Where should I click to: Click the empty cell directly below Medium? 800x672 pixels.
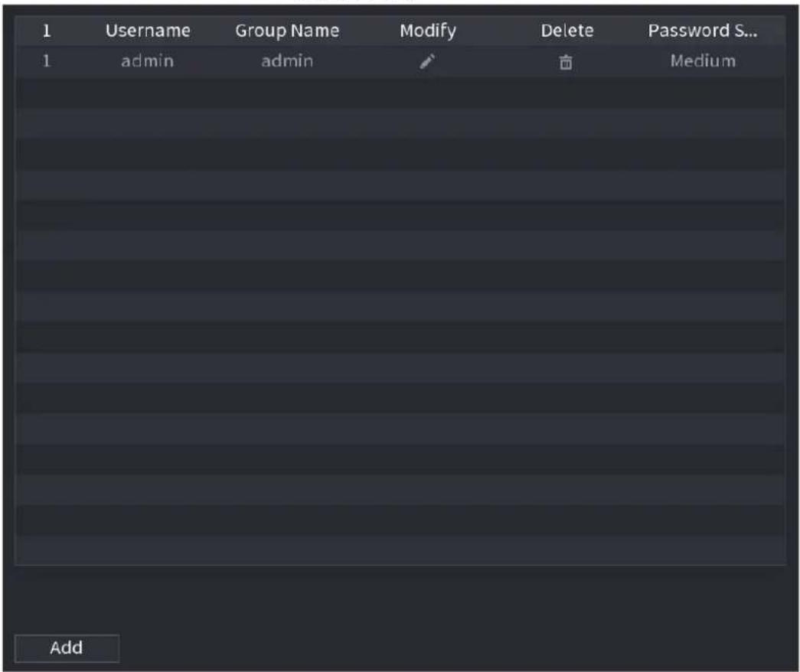click(703, 93)
